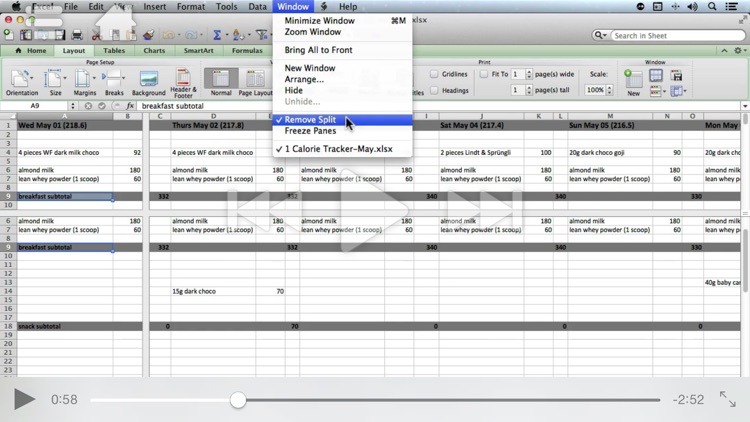Click the Notification Center list icon
The image size is (750, 422).
tap(731, 7)
